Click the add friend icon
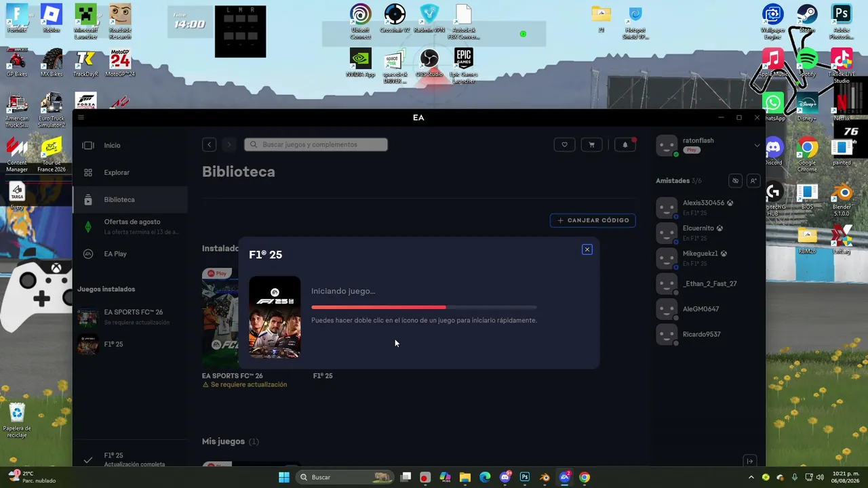 click(753, 181)
